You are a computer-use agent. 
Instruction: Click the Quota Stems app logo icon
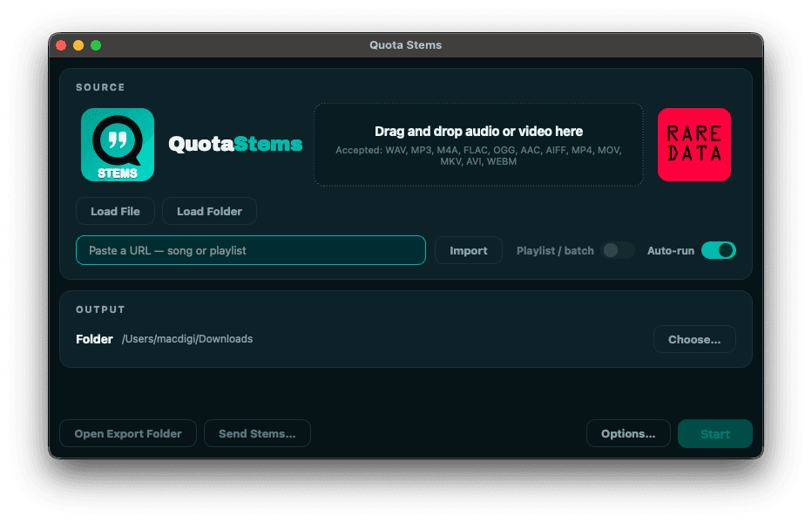pos(118,145)
